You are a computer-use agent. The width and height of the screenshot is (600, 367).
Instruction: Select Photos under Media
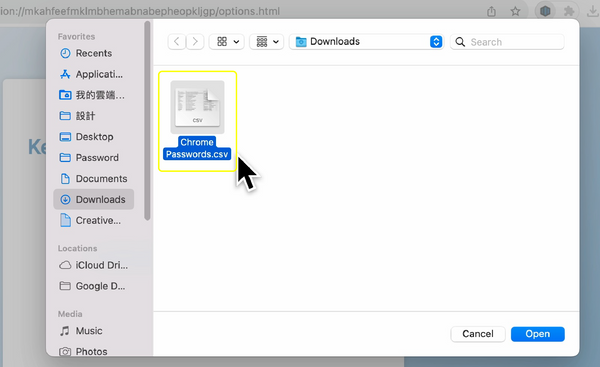[x=94, y=351]
